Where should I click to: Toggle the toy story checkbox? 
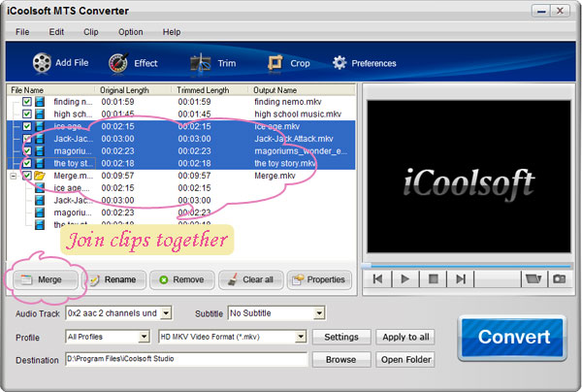(27, 163)
